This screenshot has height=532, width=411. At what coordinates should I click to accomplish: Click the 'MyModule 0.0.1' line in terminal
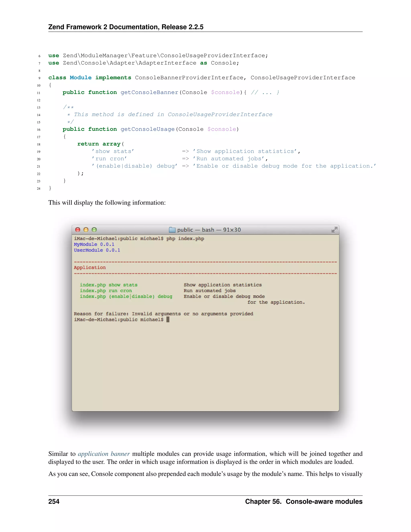94,244
